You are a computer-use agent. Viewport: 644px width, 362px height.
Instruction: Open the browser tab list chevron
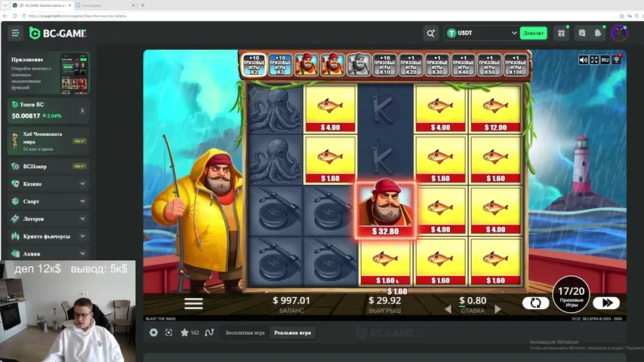click(5, 5)
